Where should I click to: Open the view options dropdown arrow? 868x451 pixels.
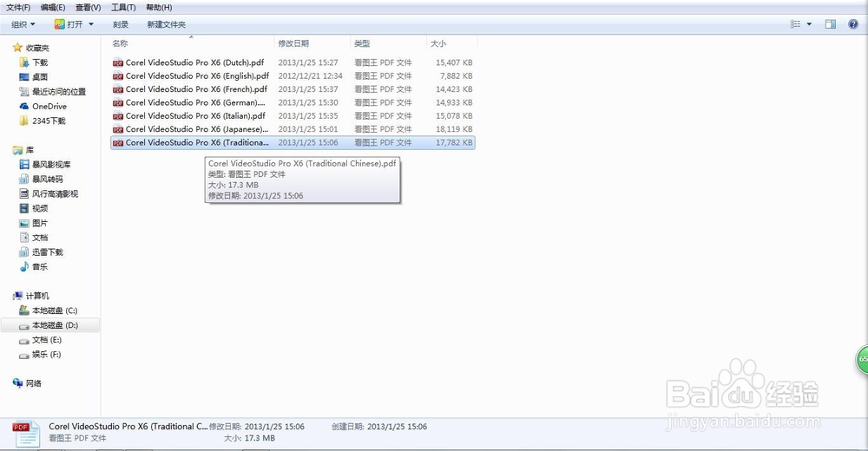coord(809,23)
